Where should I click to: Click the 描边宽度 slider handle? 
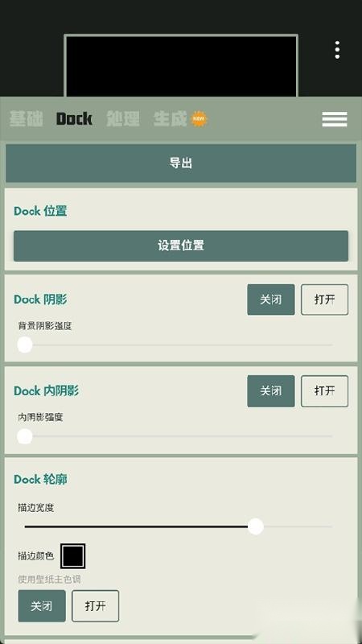pyautogui.click(x=256, y=526)
